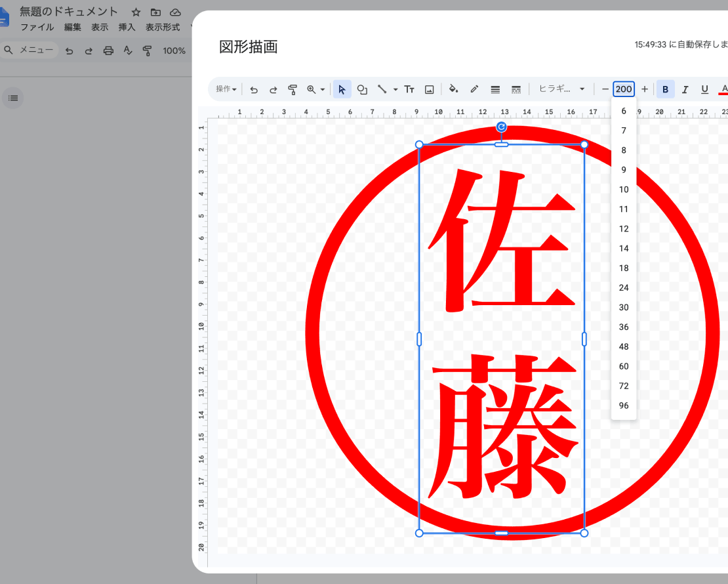Click the メニュー search box
The image size is (728, 584).
pos(29,50)
